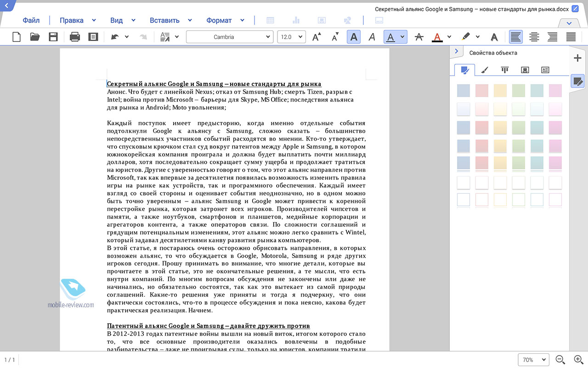Viewport: 588px width, 368px height.
Task: Toggle bold formatting
Action: (x=354, y=37)
